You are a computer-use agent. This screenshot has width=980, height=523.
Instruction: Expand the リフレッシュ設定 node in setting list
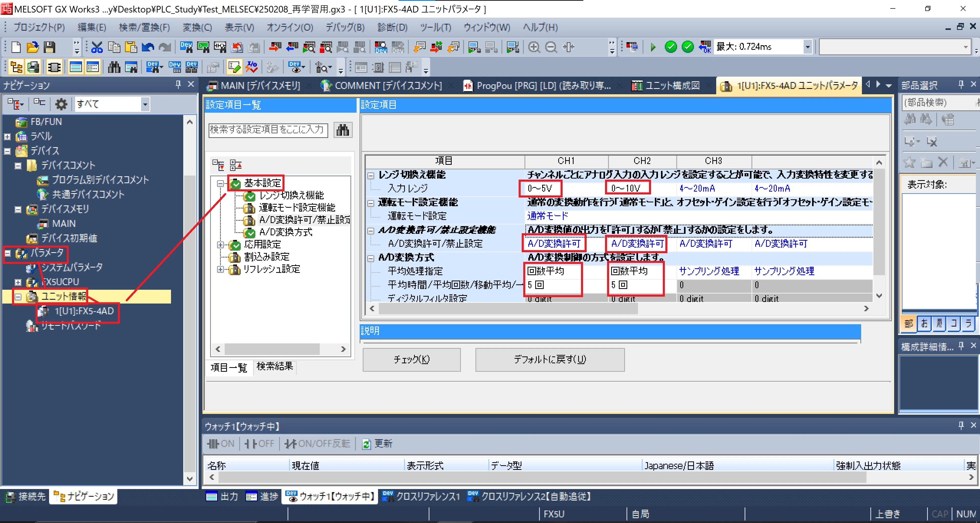(220, 269)
